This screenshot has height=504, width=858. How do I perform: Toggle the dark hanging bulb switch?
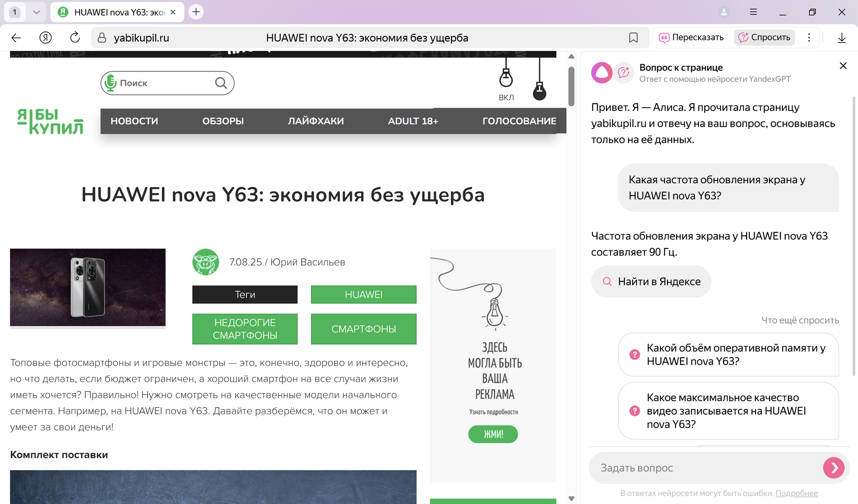539,79
